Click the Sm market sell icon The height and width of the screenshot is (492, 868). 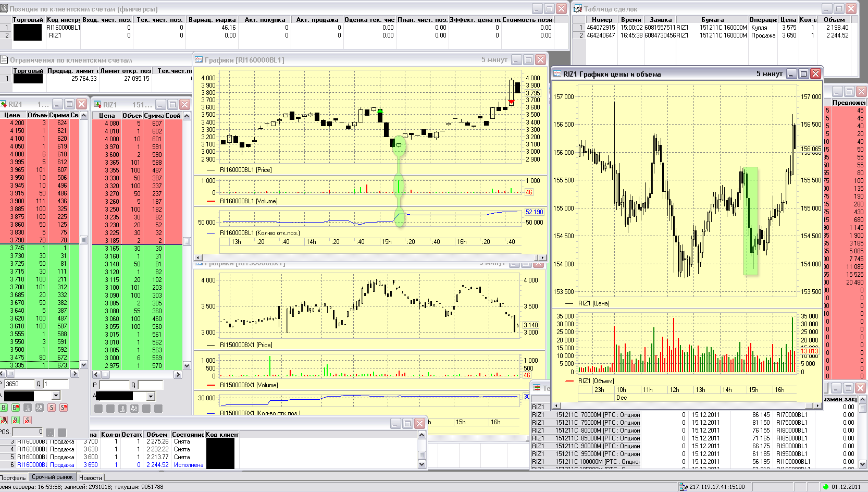pos(64,408)
